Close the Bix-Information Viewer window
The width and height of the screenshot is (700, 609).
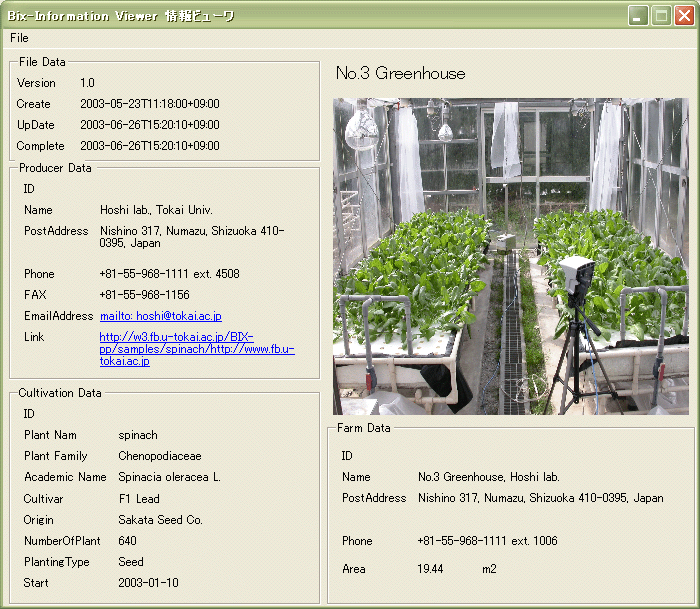[684, 15]
